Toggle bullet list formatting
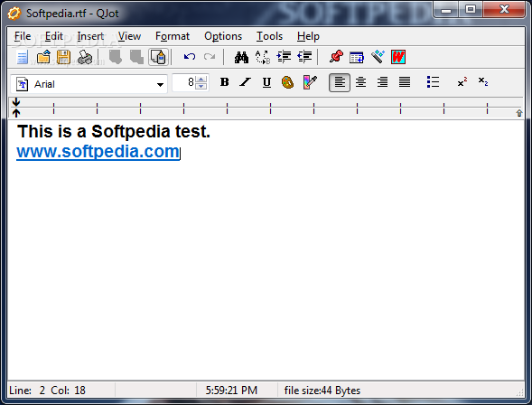This screenshot has height=405, width=532. [x=433, y=82]
